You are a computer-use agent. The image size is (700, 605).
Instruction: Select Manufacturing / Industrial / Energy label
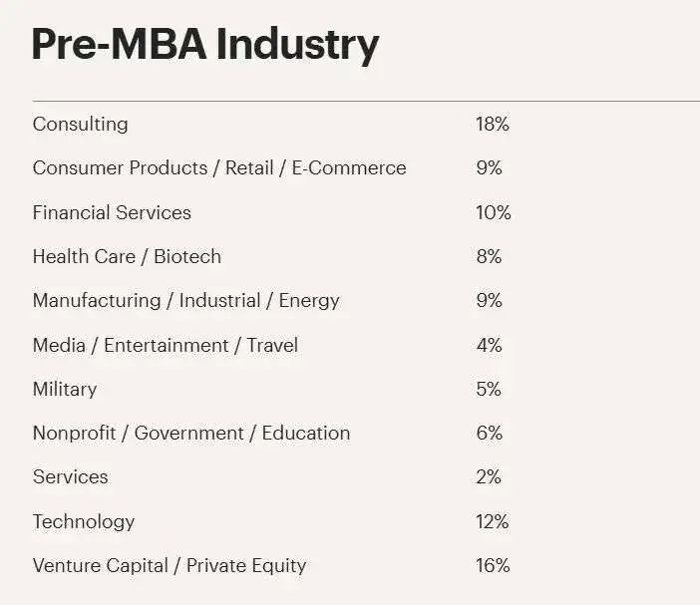[x=186, y=301]
